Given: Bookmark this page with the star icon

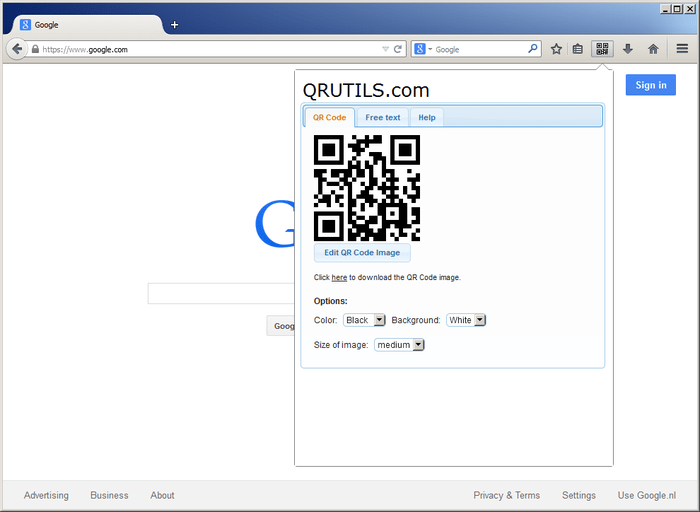Looking at the screenshot, I should coord(556,49).
